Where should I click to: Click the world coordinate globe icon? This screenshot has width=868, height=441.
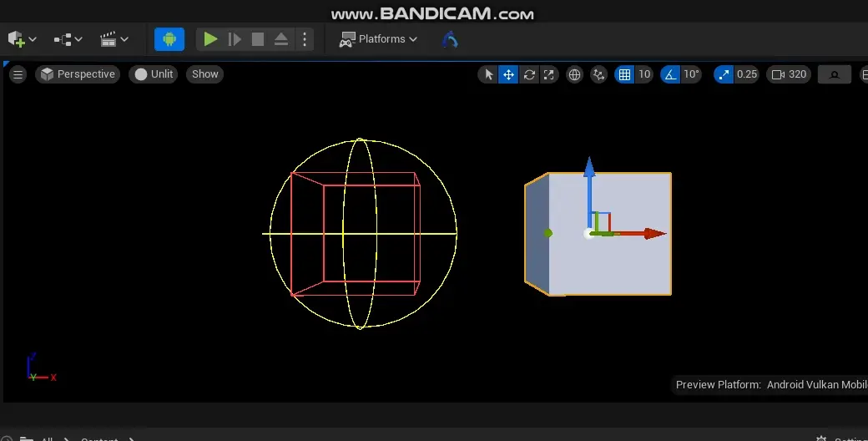click(574, 74)
